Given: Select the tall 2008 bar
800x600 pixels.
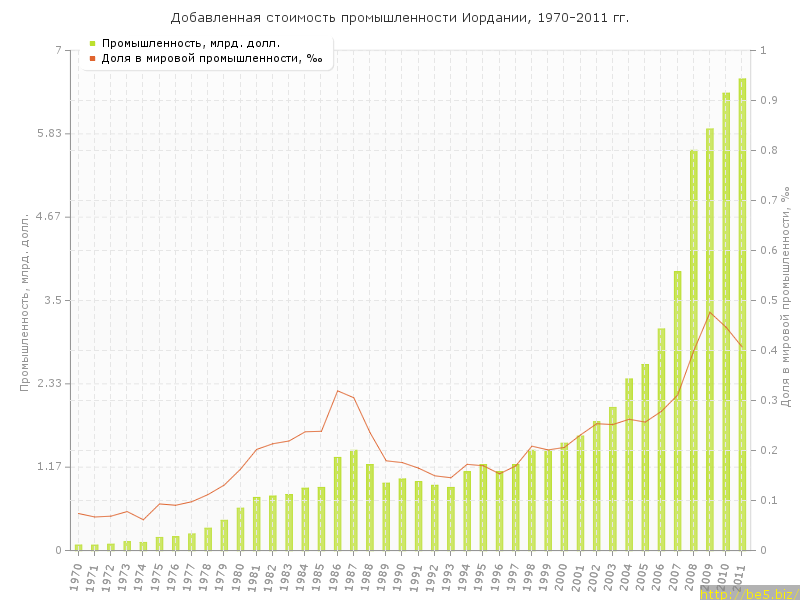Looking at the screenshot, I should click(693, 350).
